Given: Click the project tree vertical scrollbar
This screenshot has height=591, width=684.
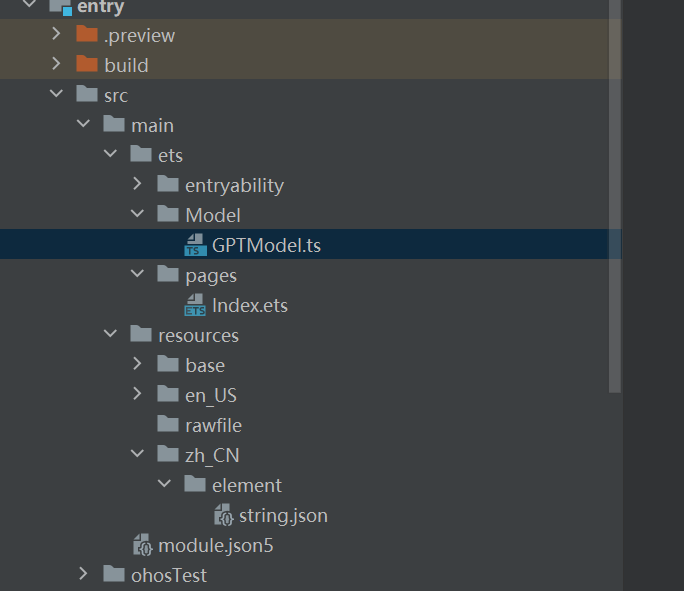Looking at the screenshot, I should tap(615, 196).
